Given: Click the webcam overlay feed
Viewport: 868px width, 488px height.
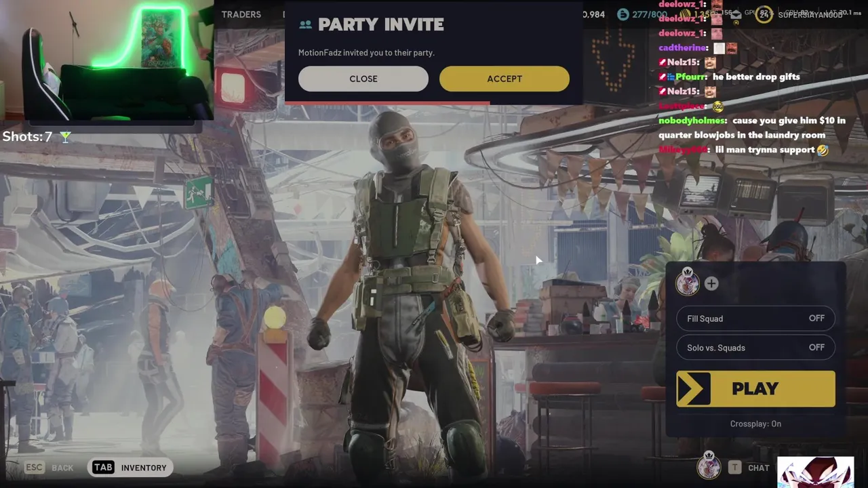Looking at the screenshot, I should pyautogui.click(x=107, y=62).
